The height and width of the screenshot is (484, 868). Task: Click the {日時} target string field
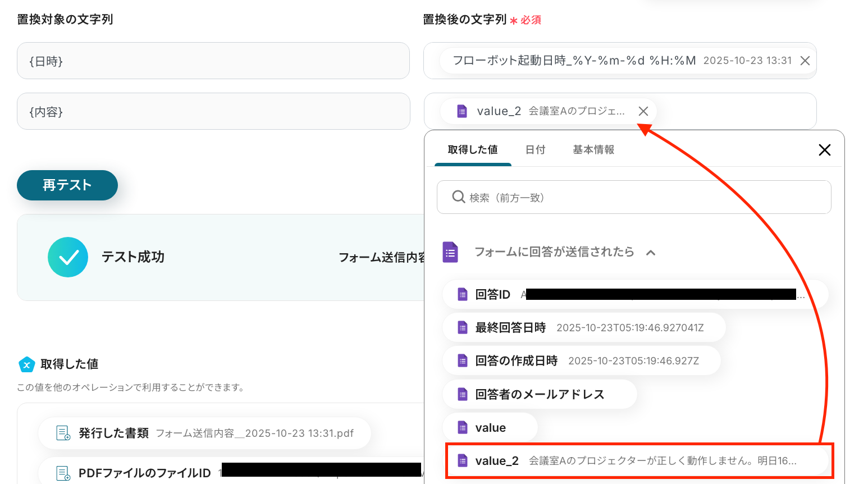coord(213,61)
